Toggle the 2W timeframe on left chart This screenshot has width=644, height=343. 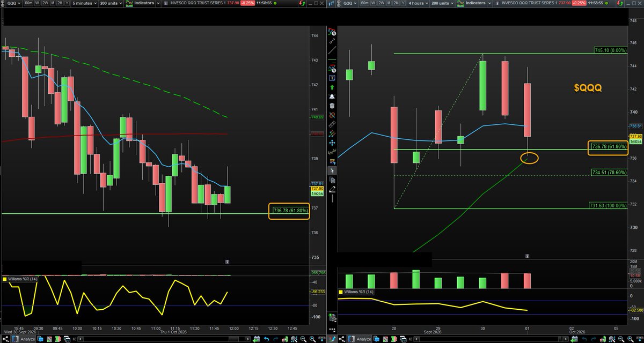coord(45,3)
